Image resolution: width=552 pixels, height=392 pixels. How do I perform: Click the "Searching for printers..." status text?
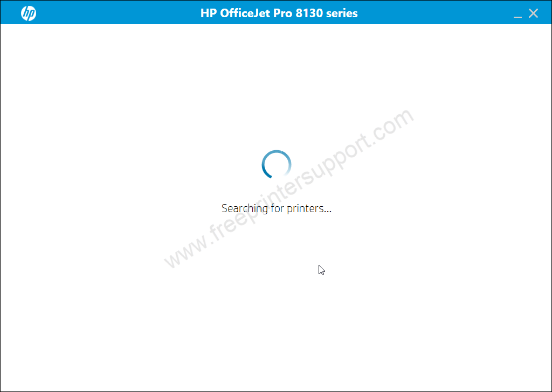point(277,208)
